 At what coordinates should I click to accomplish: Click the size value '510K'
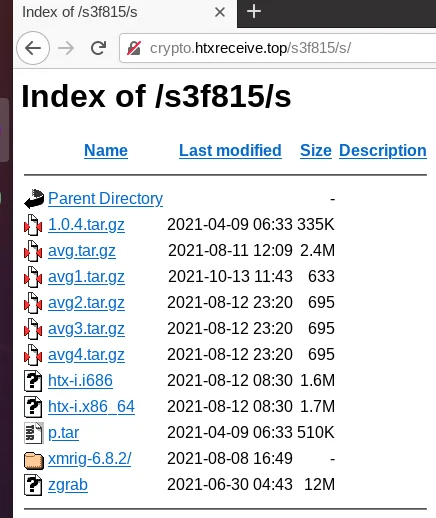tap(316, 432)
